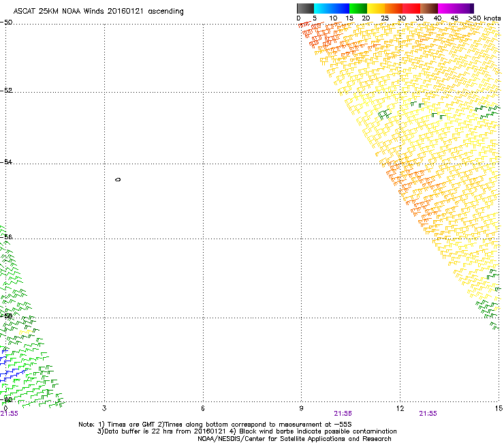Screen dimensions: 504x443
Task: Choose the magenta 40-45 knots legend segment
Action: point(447,8)
